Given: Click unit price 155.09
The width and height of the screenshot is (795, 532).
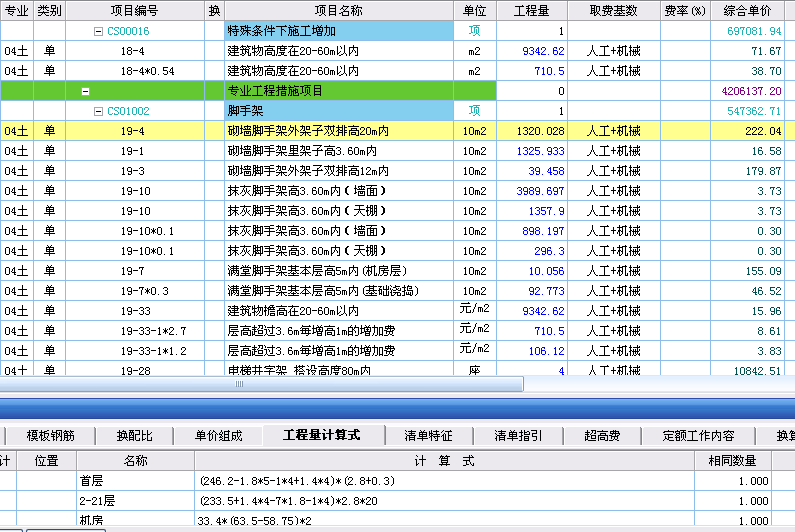Looking at the screenshot, I should point(763,271).
